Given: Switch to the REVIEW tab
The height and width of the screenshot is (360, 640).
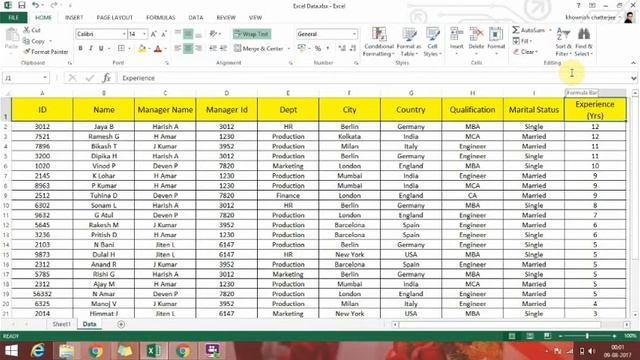Looking at the screenshot, I should (226, 18).
